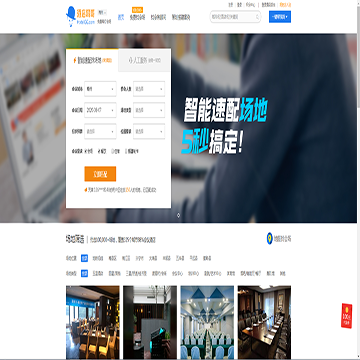Open the city dropdown in the match form
This screenshot has height=360, width=360.
(100, 89)
